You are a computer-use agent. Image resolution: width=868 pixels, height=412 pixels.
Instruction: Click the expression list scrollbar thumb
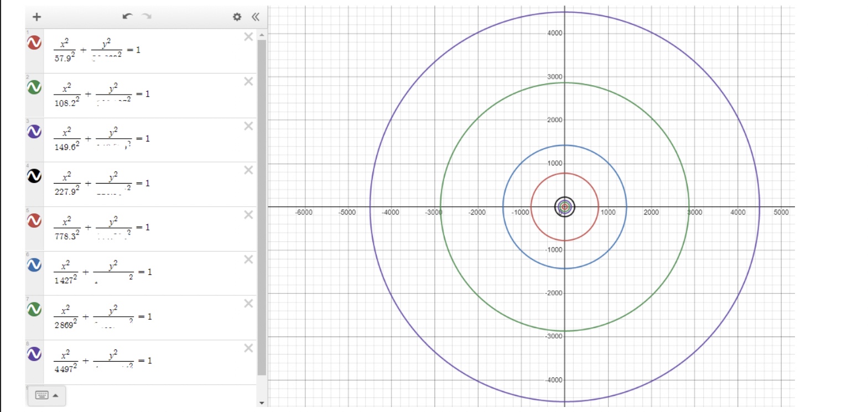tap(262, 207)
